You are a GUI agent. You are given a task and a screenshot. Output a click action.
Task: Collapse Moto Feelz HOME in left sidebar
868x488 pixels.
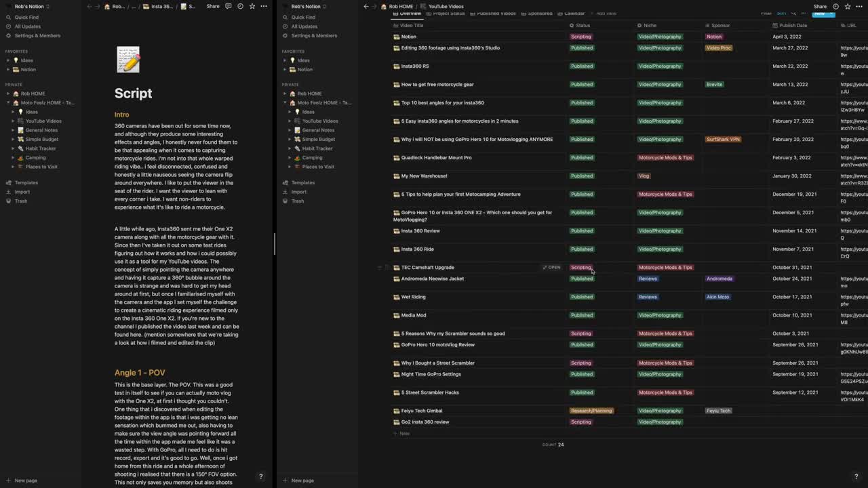[8, 103]
